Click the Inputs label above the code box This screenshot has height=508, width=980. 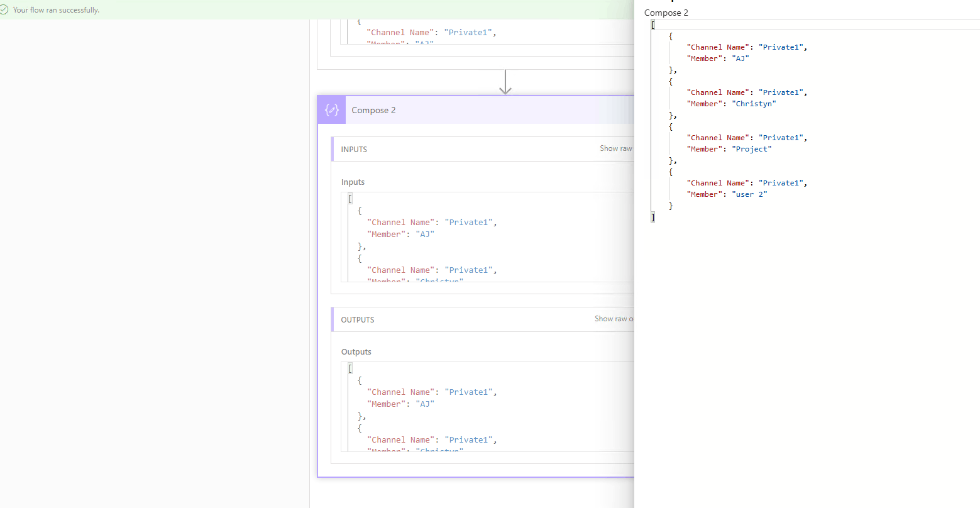pos(353,182)
